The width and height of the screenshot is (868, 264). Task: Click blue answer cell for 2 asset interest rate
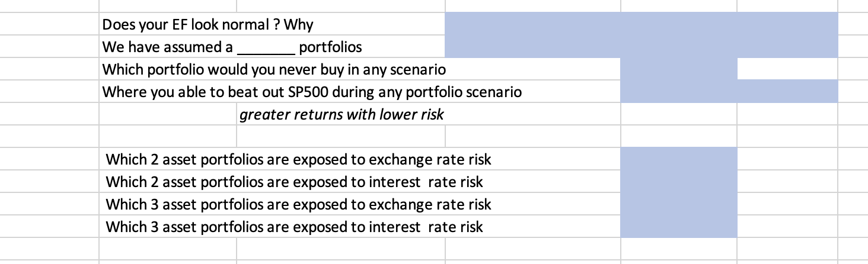point(679,182)
